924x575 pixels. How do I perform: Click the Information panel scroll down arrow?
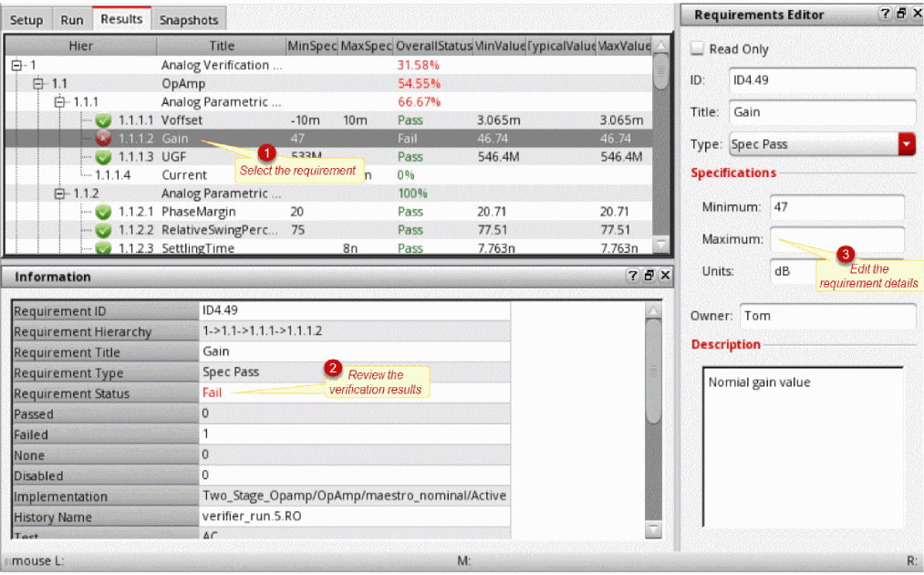653,529
